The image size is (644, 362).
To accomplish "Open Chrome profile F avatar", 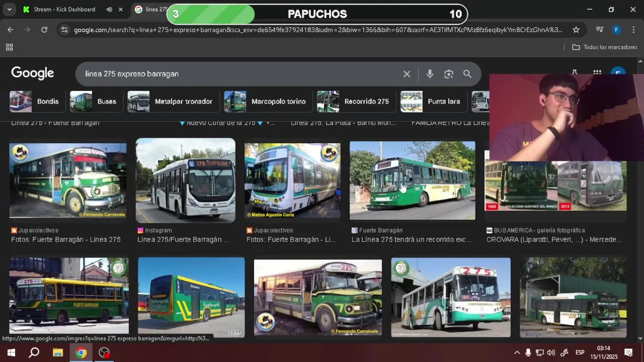I will pyautogui.click(x=616, y=30).
